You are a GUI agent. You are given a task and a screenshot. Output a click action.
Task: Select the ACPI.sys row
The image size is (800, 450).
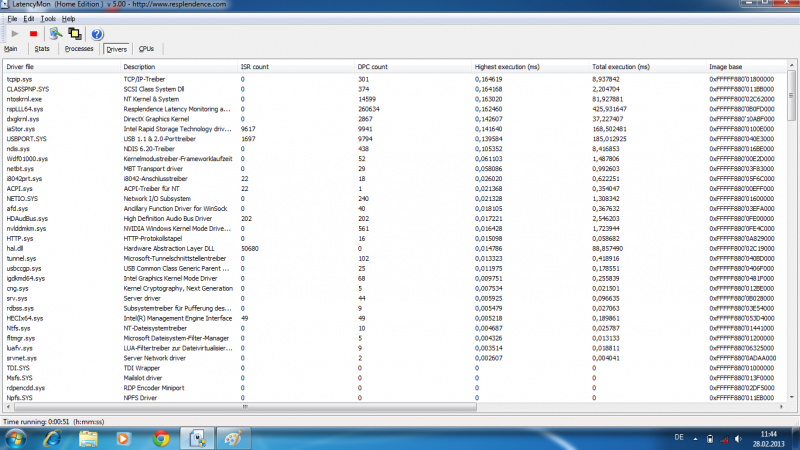pyautogui.click(x=395, y=189)
